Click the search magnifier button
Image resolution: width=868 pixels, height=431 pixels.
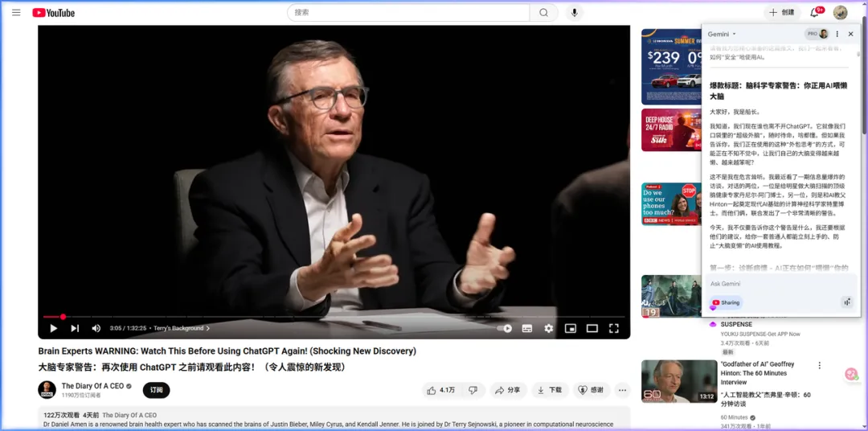coord(543,13)
